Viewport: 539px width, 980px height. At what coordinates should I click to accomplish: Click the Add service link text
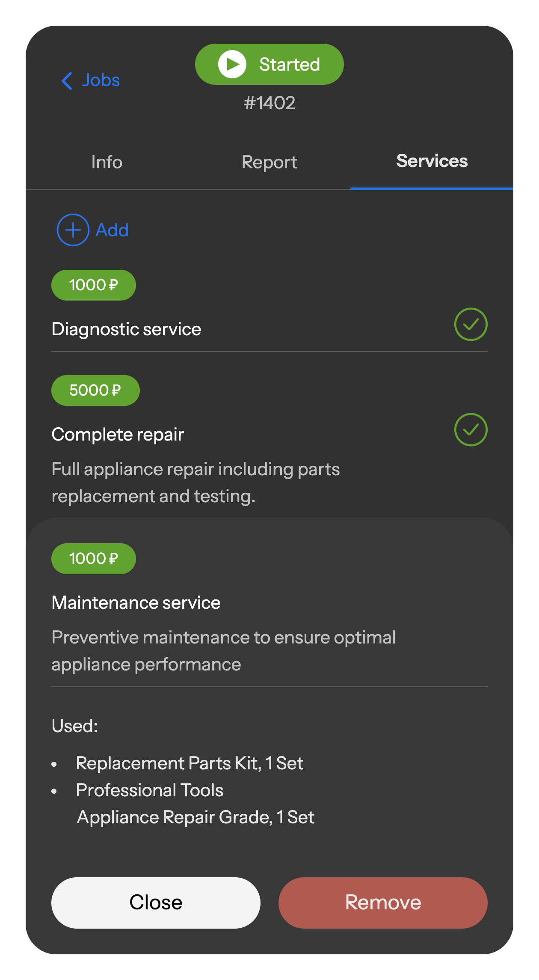point(112,230)
